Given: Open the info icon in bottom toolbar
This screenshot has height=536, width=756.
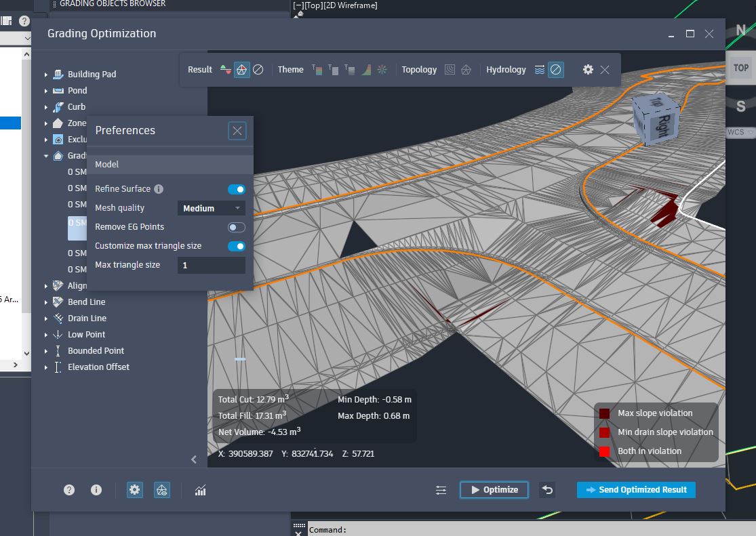Looking at the screenshot, I should tap(96, 490).
